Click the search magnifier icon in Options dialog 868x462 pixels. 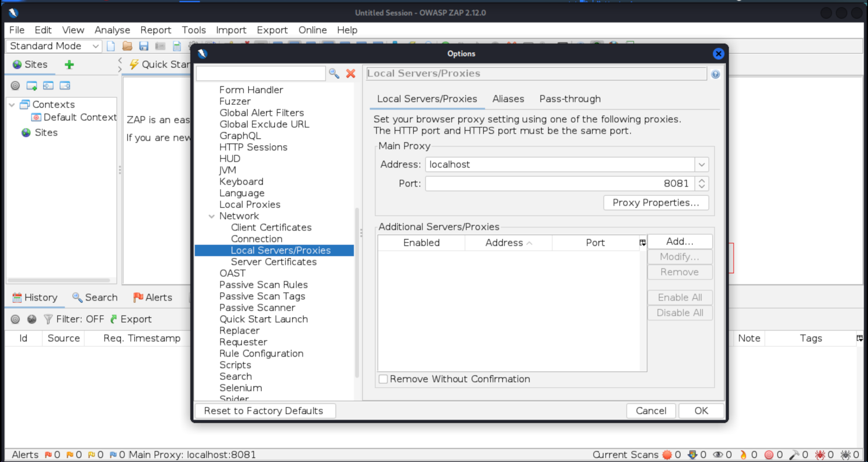click(x=334, y=73)
